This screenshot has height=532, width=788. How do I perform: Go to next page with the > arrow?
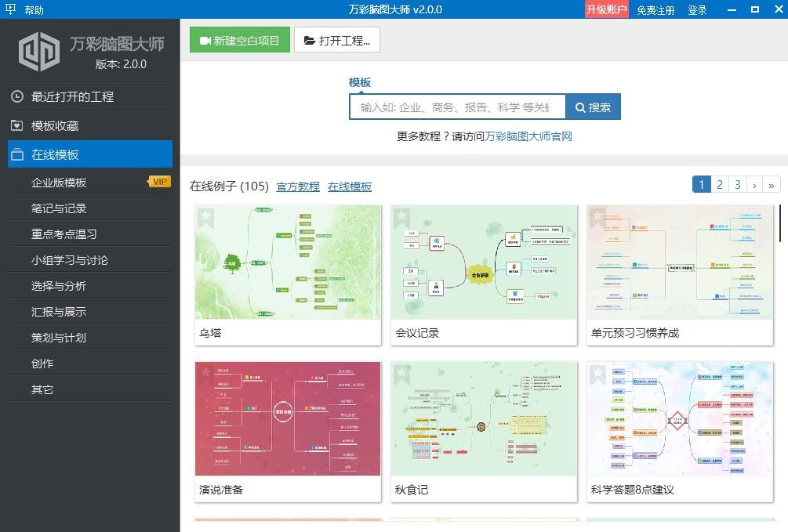(754, 184)
